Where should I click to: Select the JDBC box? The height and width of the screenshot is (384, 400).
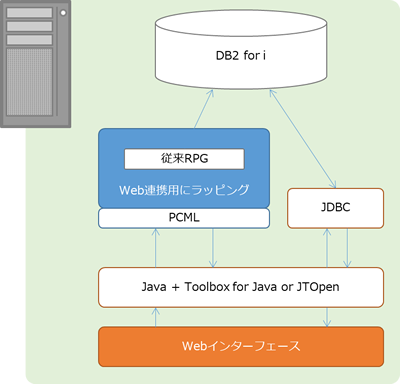point(335,208)
